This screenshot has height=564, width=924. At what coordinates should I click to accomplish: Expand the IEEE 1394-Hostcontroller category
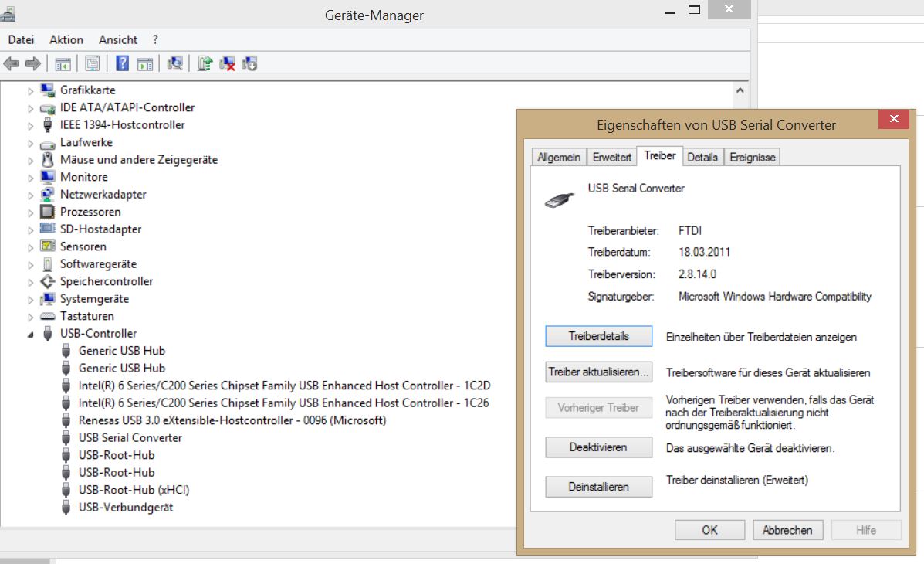(31, 126)
